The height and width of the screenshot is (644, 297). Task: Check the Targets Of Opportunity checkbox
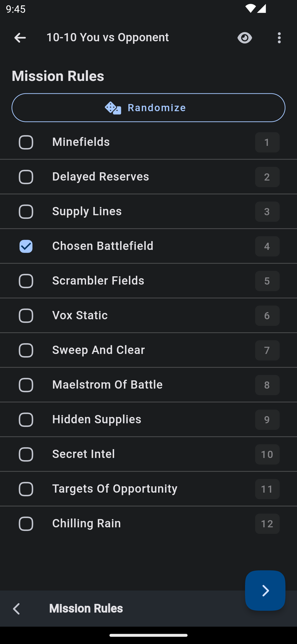click(x=26, y=489)
